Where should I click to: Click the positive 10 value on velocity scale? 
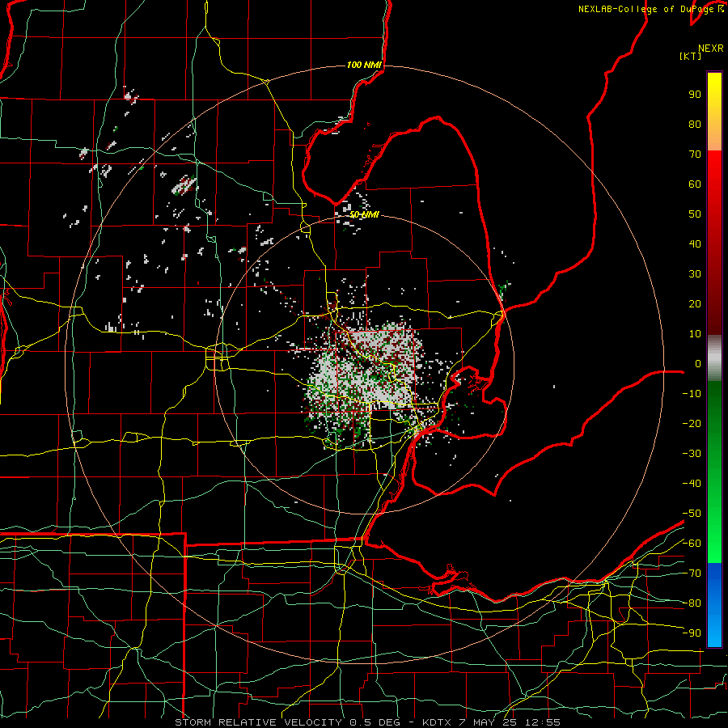tap(695, 334)
